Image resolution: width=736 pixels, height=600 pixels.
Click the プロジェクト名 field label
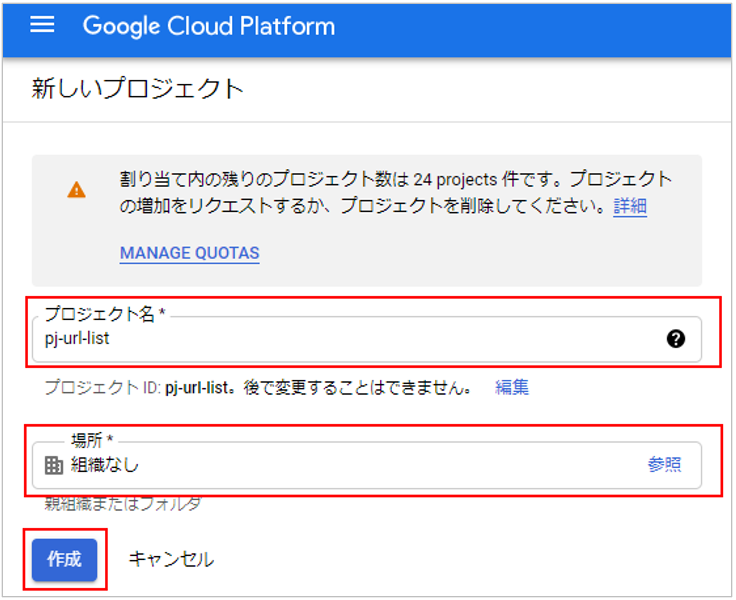click(x=104, y=314)
